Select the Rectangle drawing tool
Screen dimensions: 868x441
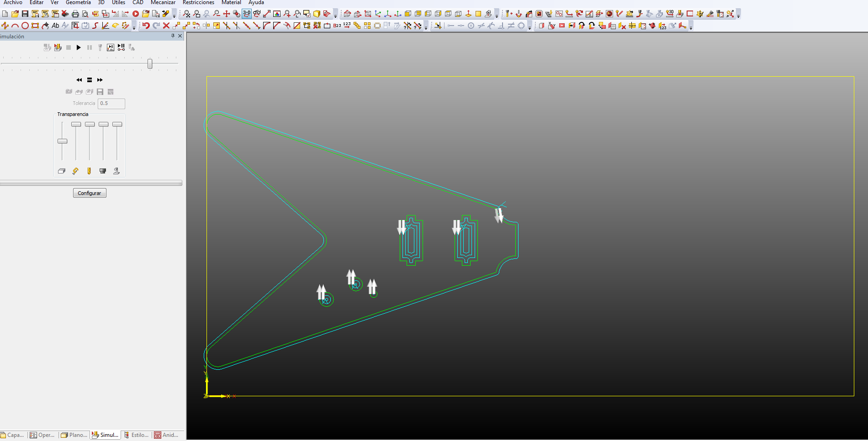pyautogui.click(x=35, y=26)
